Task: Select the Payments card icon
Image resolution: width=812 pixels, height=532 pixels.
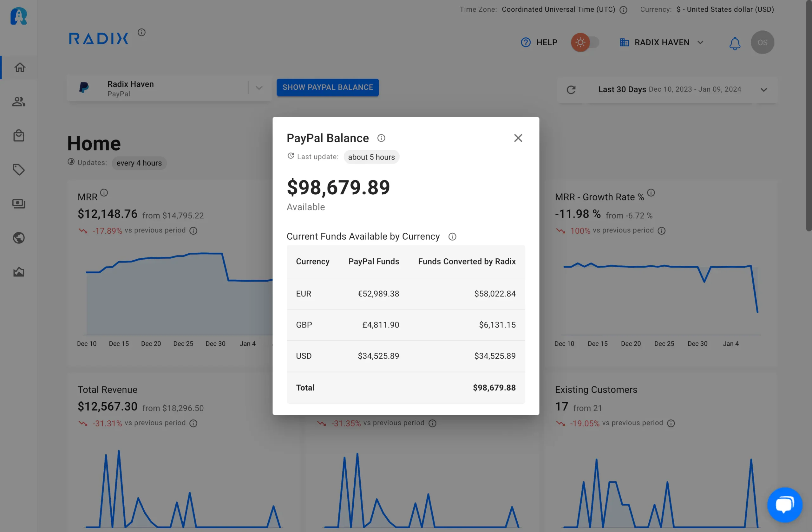Action: 19,204
